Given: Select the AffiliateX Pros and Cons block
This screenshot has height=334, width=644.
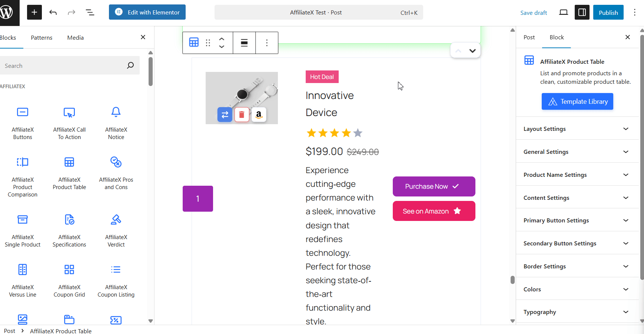Looking at the screenshot, I should click(116, 171).
